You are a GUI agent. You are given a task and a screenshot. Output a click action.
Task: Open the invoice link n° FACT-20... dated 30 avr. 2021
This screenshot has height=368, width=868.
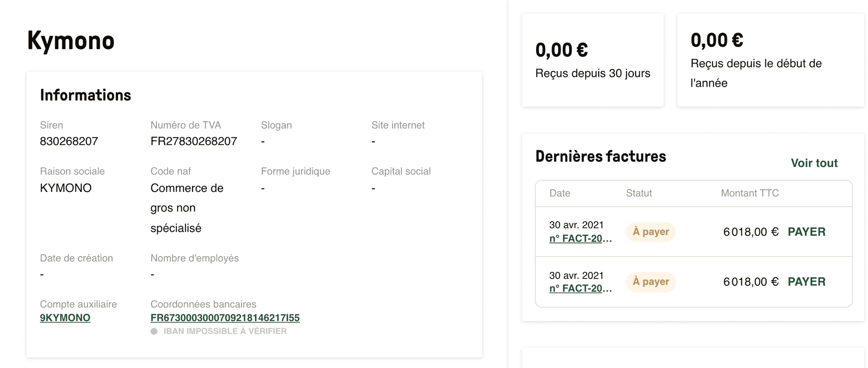[x=580, y=238]
